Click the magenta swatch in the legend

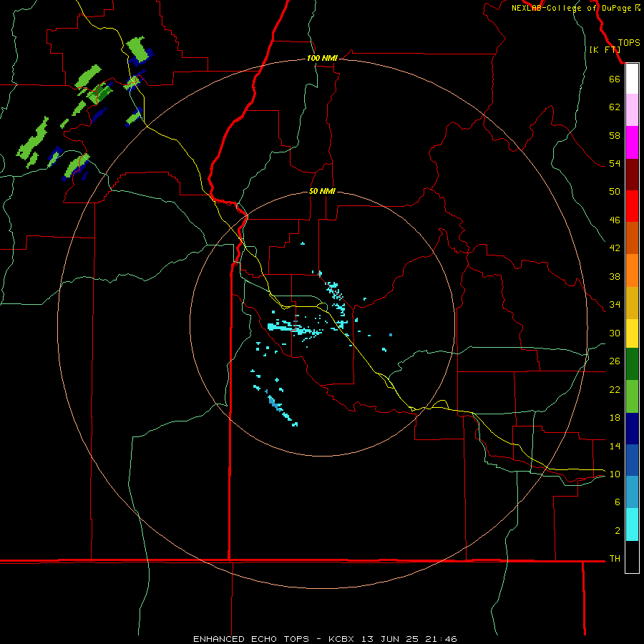(632, 142)
